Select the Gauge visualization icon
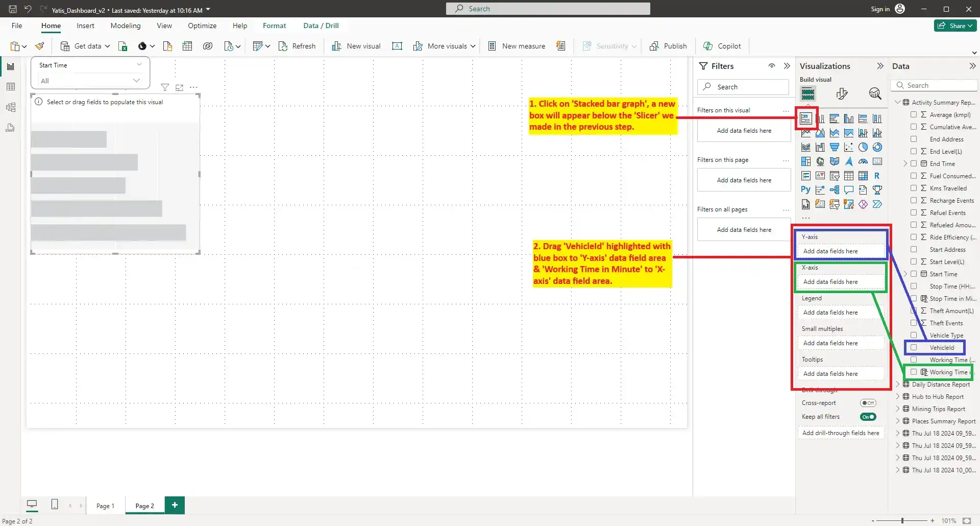980x526 pixels. click(x=863, y=162)
